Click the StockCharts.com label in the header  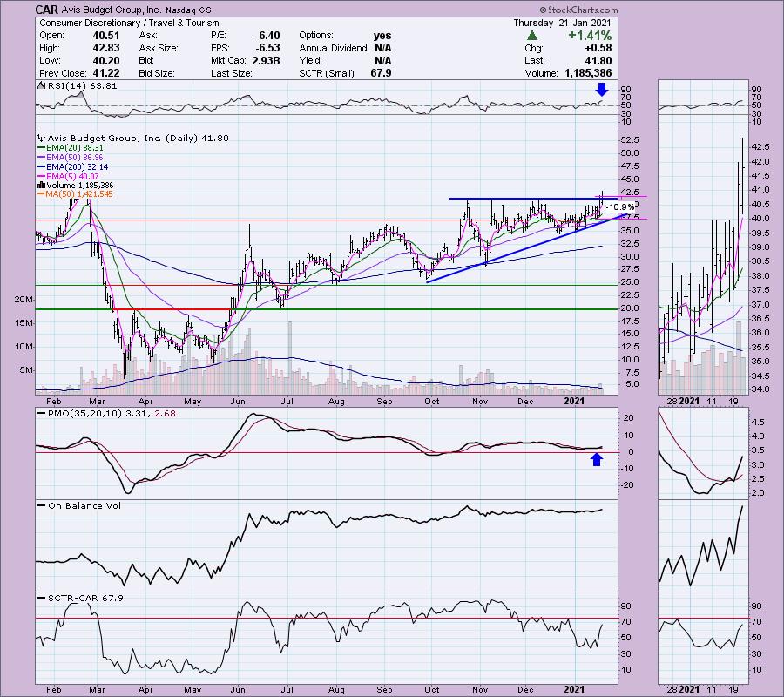click(x=578, y=10)
